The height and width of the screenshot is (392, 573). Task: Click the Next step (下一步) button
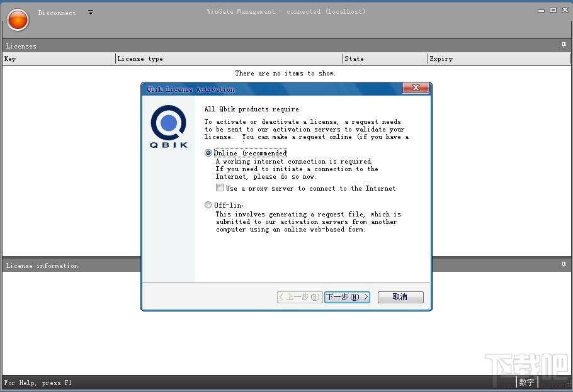[347, 297]
